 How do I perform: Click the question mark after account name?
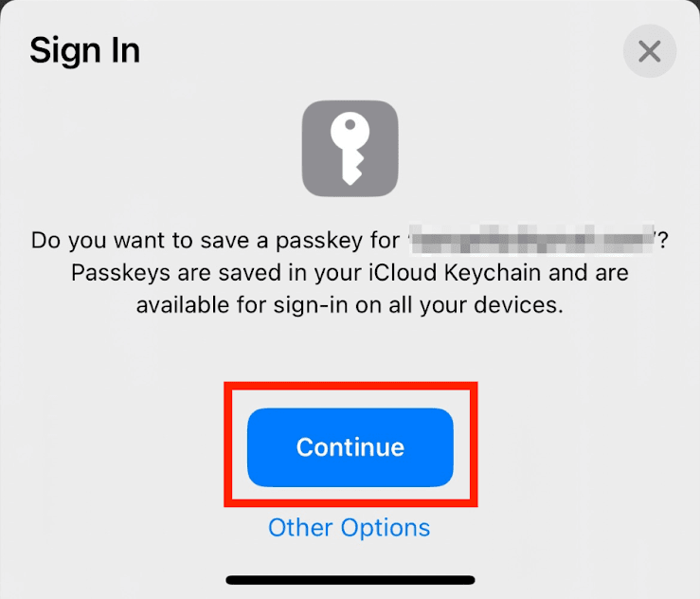pyautogui.click(x=662, y=240)
